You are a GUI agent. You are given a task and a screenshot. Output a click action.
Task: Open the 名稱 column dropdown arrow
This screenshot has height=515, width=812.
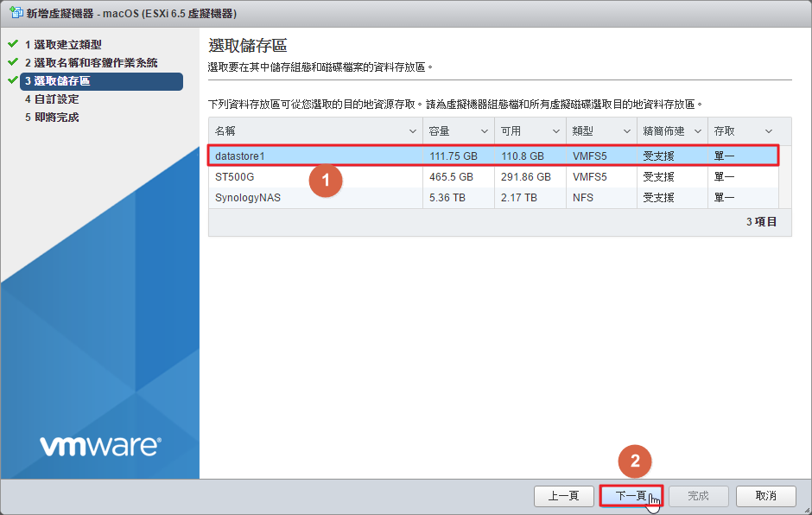click(413, 131)
